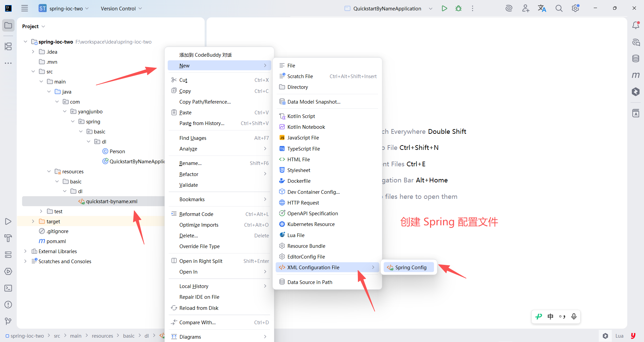Open the More Actions vertical dots menu

(473, 8)
